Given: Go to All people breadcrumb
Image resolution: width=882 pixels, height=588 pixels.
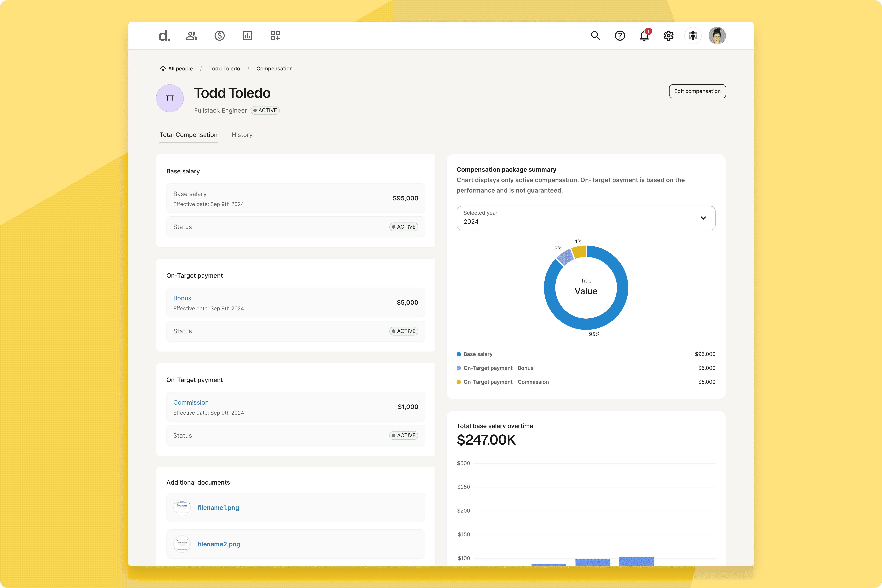Looking at the screenshot, I should tap(180, 69).
